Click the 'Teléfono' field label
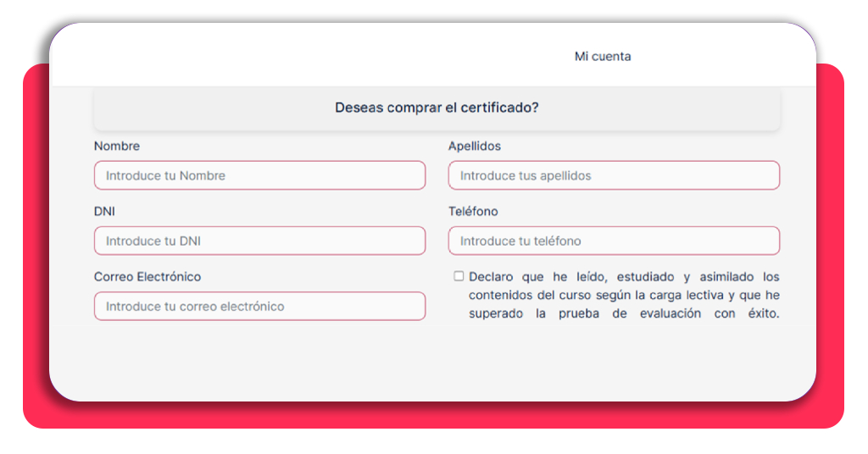Viewport: 868px width, 454px height. click(x=473, y=211)
